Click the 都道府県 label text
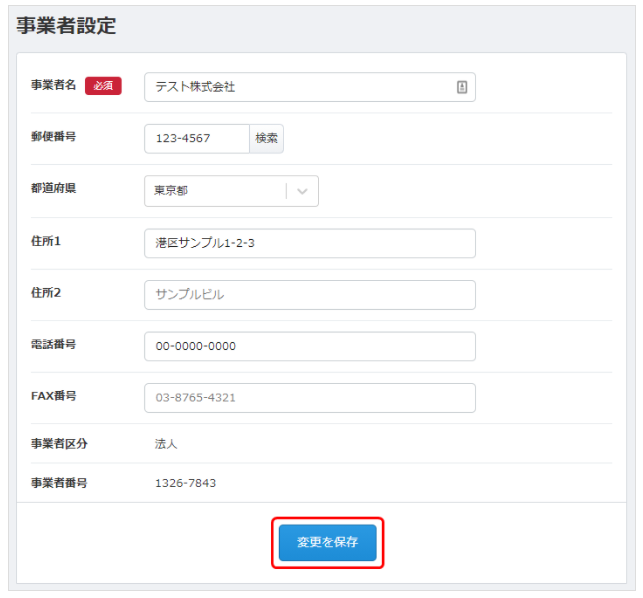Viewport: 643px width, 598px height. 53,188
